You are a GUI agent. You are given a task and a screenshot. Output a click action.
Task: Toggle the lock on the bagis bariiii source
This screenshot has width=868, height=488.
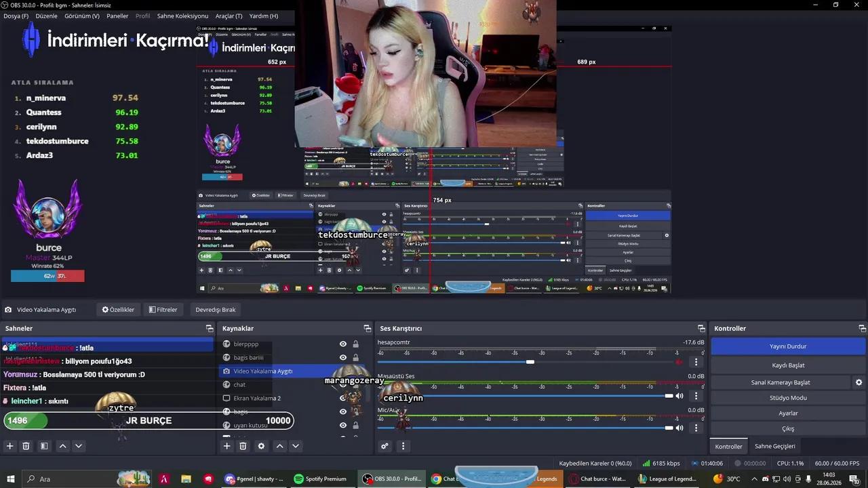coord(355,358)
